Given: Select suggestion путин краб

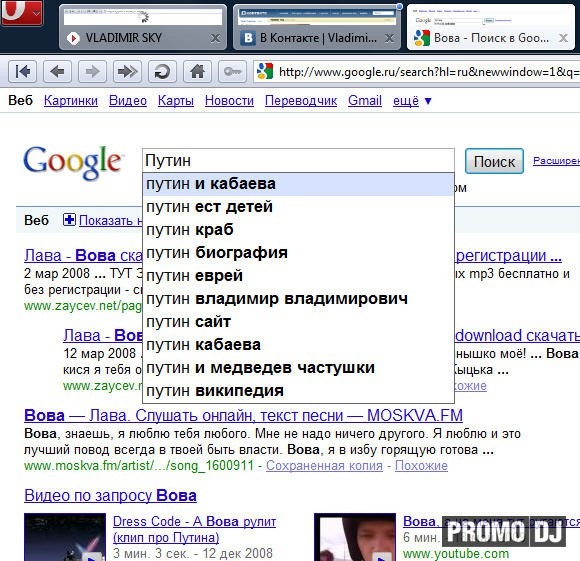Looking at the screenshot, I should (298, 230).
